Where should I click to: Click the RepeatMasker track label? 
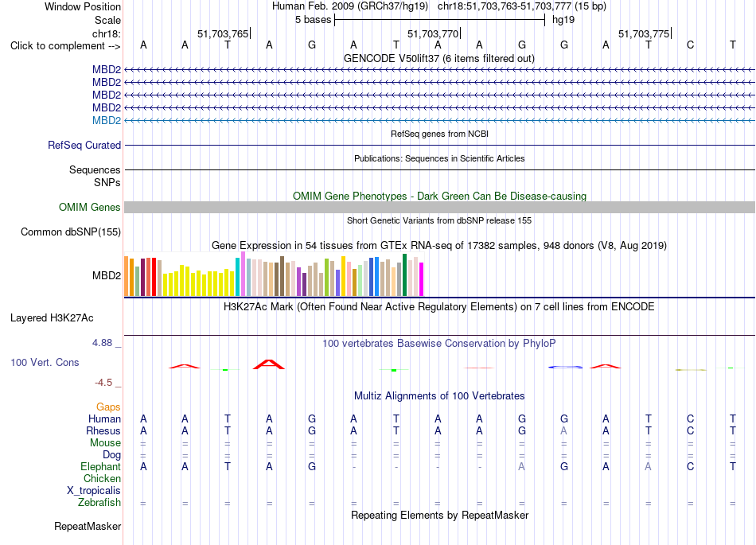pyautogui.click(x=88, y=526)
